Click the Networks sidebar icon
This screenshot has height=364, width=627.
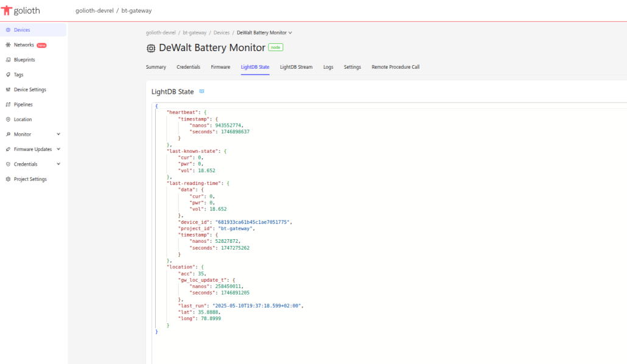[8, 45]
